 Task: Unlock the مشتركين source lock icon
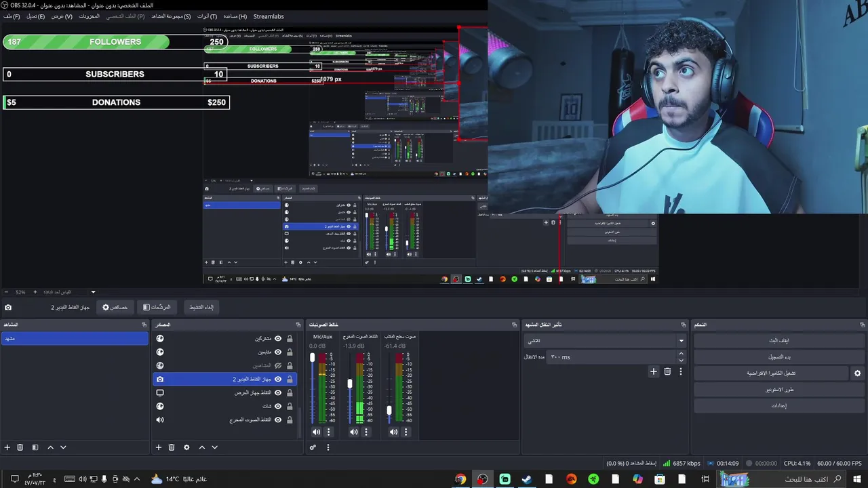290,338
